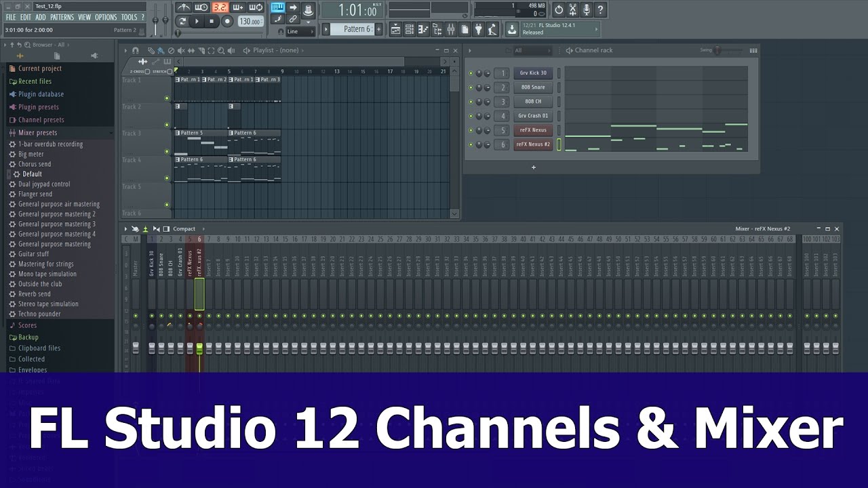Viewport: 868px width, 488px height.
Task: Select the playlist delete tool
Action: [171, 50]
